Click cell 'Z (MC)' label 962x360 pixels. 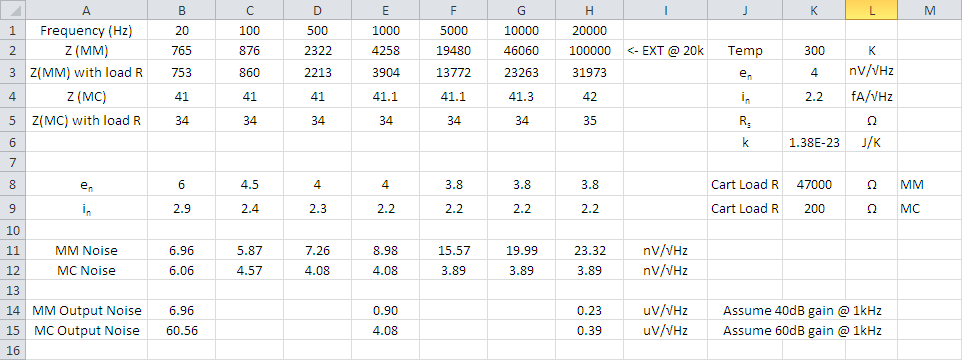point(86,97)
